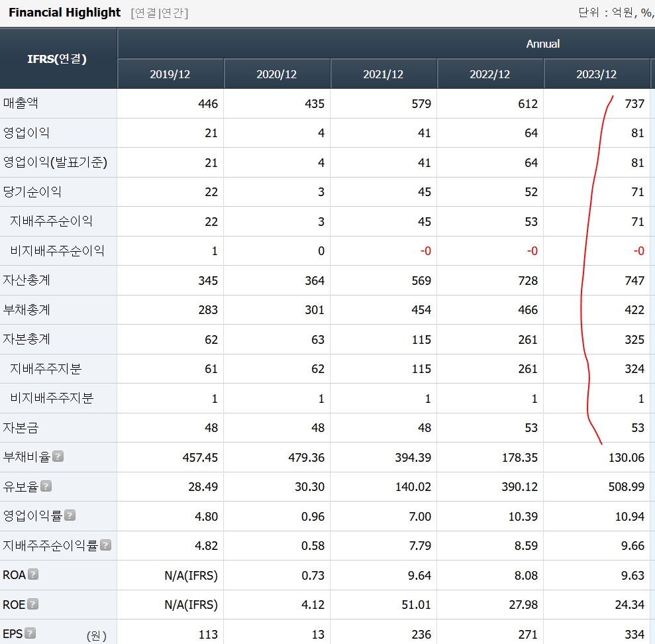Click the 2020/12 EPS value 13
This screenshot has width=655, height=644.
(318, 635)
